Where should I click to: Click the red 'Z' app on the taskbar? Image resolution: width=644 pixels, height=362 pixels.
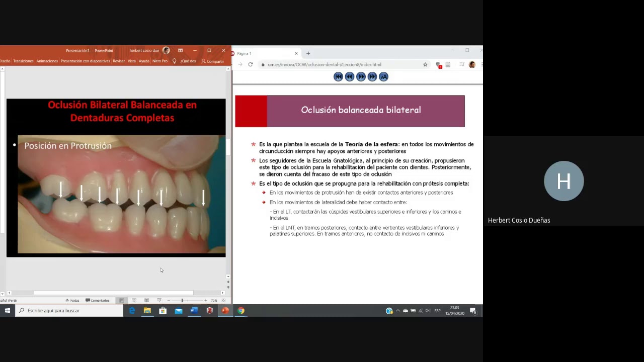[x=210, y=311]
